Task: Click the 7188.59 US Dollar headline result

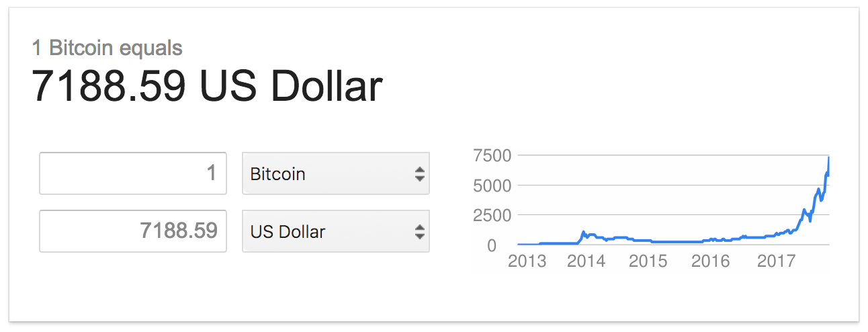Action: tap(208, 87)
